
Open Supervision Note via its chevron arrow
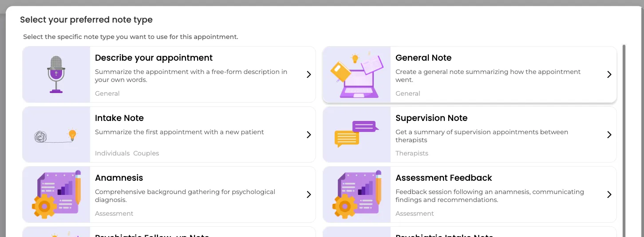tap(609, 135)
